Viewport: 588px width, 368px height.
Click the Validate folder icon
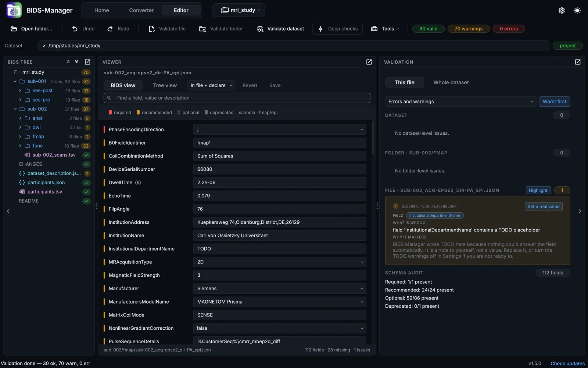202,29
